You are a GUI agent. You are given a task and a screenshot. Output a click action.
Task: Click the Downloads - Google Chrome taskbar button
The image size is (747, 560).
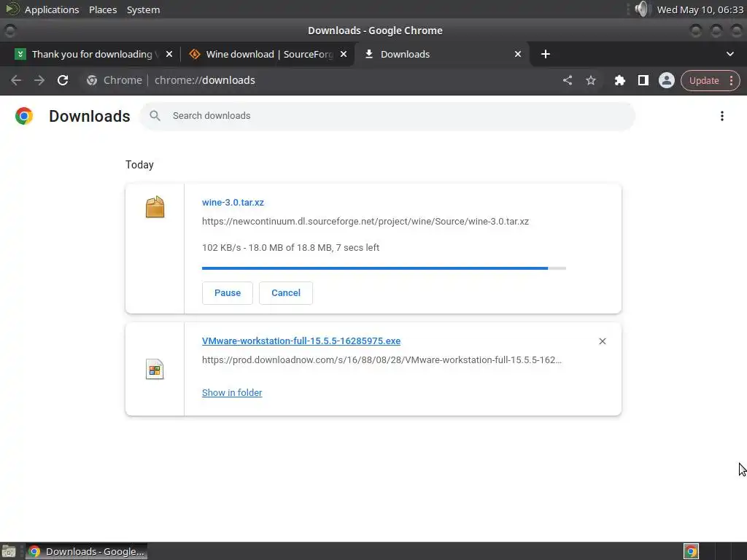86,551
